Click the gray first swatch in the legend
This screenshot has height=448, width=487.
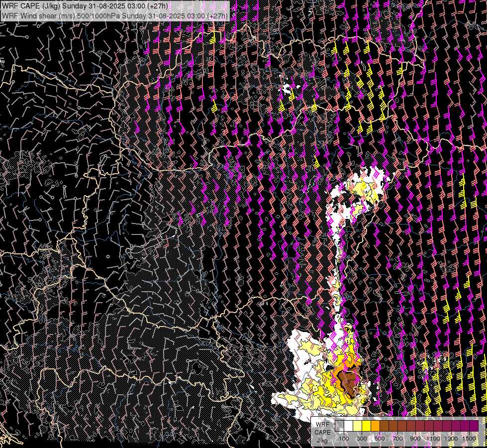coord(339,426)
